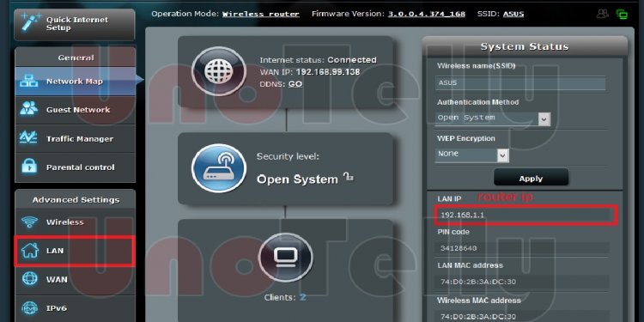Click the Internet status globe icon
This screenshot has height=322, width=644.
219,71
